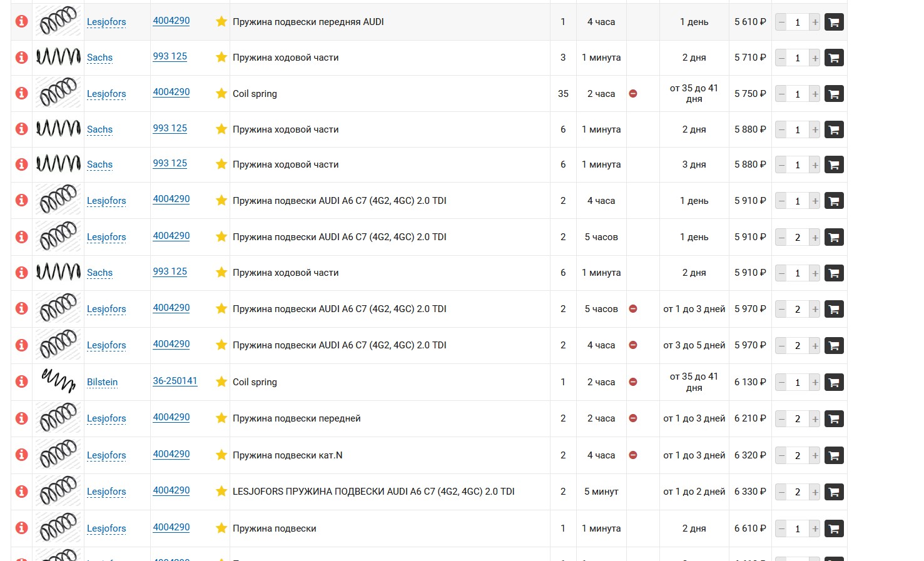The height and width of the screenshot is (561, 924).
Task: Decrease quantity for the 5 910 ₽ Sachs offer
Action: [781, 273]
